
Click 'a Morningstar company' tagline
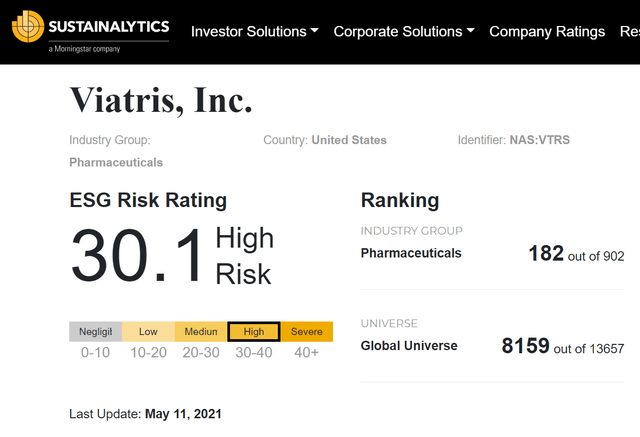84,49
